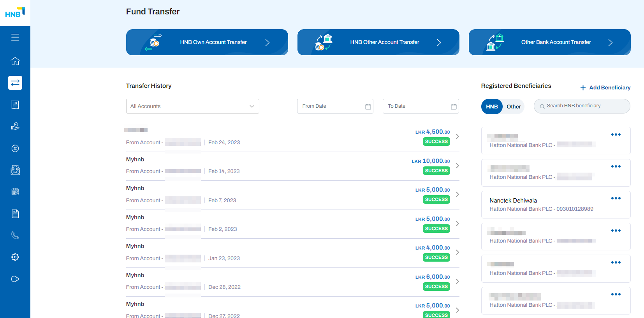Image resolution: width=644 pixels, height=318 pixels.
Task: Click the bank icon on HNB Other Account Transfer
Action: pos(324,42)
